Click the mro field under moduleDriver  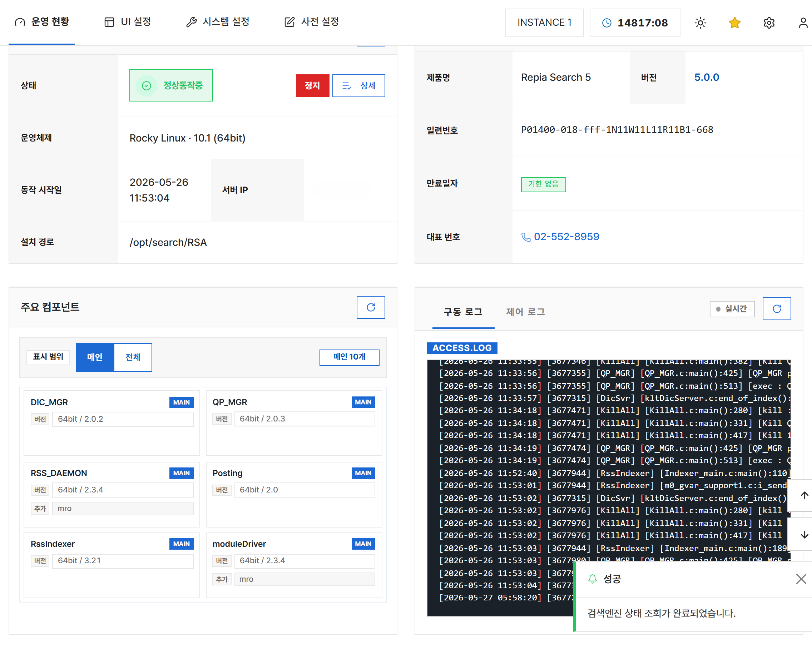pyautogui.click(x=304, y=579)
